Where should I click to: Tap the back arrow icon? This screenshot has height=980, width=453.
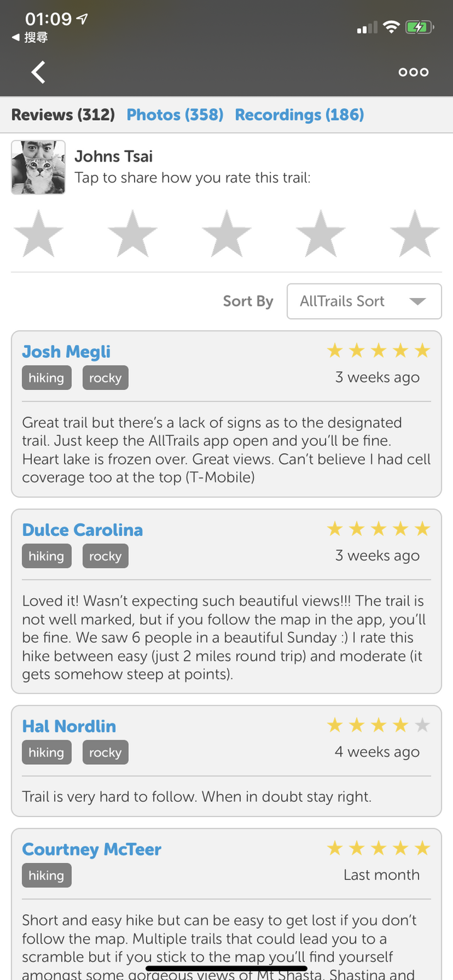[38, 72]
